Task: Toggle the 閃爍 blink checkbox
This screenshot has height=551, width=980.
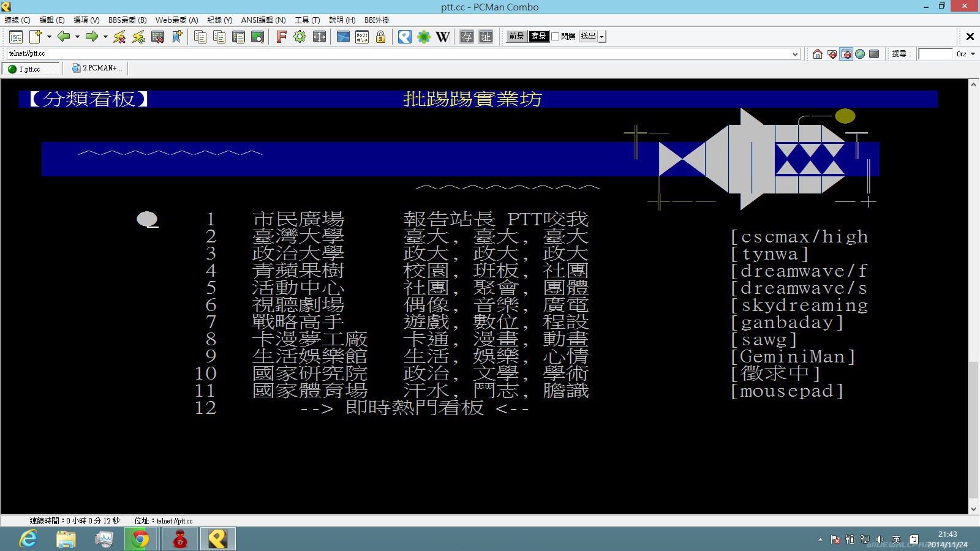Action: coord(555,37)
